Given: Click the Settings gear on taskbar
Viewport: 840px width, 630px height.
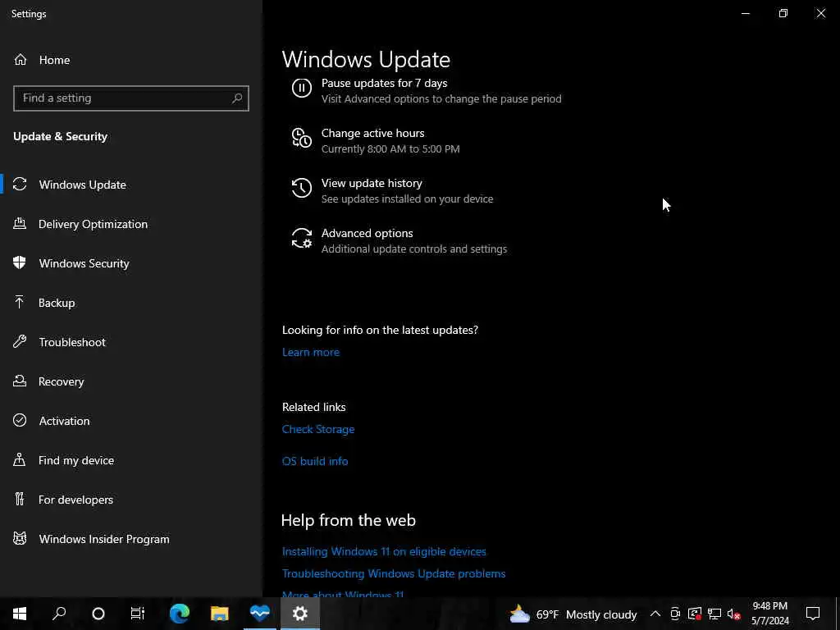Looking at the screenshot, I should (300, 614).
